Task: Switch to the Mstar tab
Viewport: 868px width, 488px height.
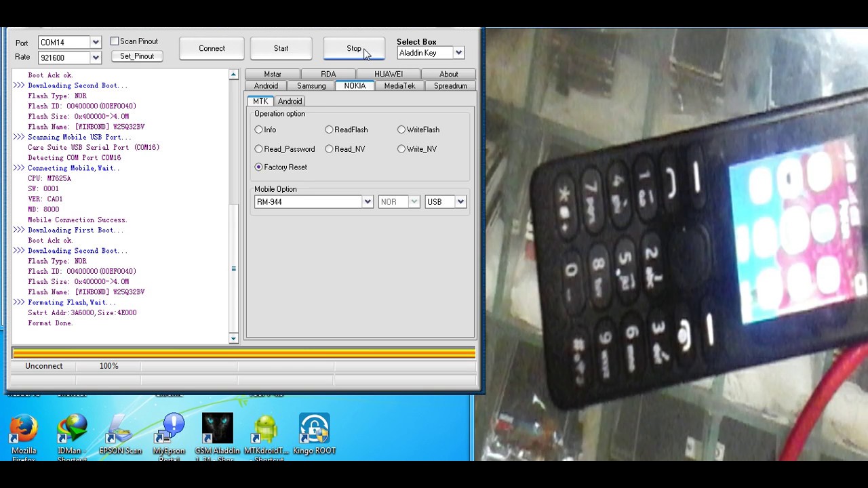Action: [273, 75]
